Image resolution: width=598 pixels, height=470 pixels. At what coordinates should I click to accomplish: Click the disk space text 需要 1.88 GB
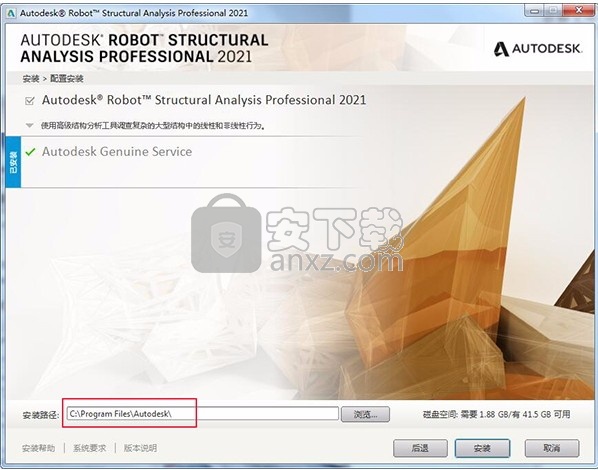point(497,414)
